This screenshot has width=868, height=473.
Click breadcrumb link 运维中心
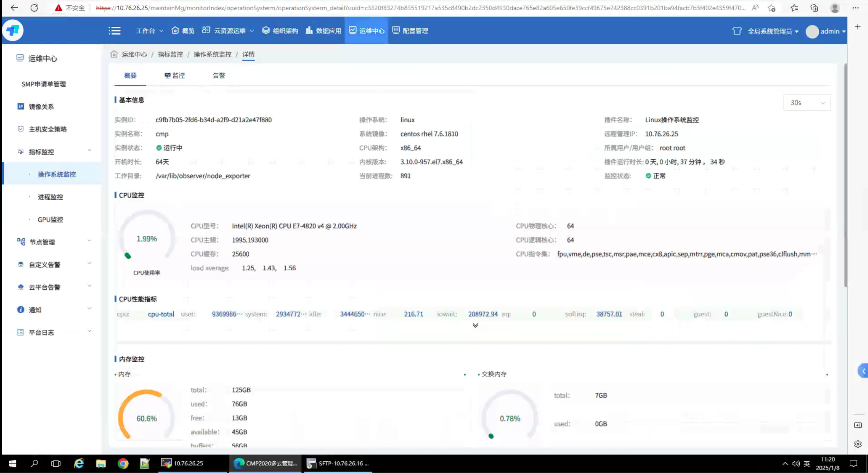coord(134,54)
